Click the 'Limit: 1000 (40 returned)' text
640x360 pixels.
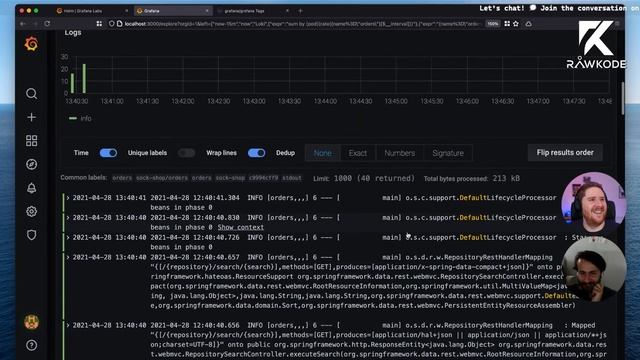coord(364,178)
